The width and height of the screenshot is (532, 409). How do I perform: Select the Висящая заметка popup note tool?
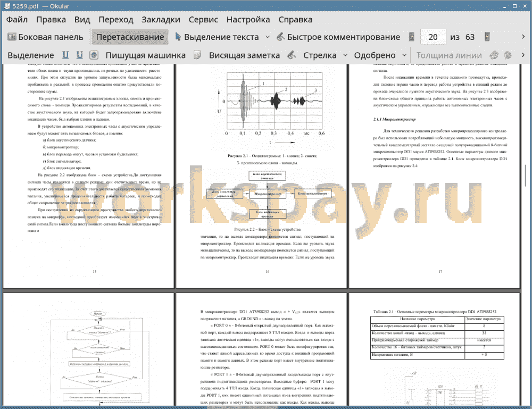(244, 55)
